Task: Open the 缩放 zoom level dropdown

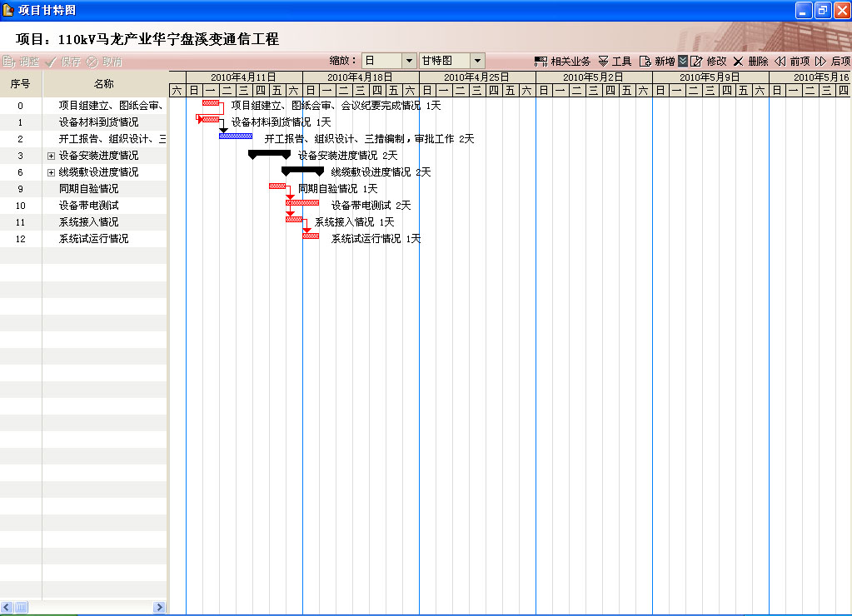Action: (x=409, y=61)
